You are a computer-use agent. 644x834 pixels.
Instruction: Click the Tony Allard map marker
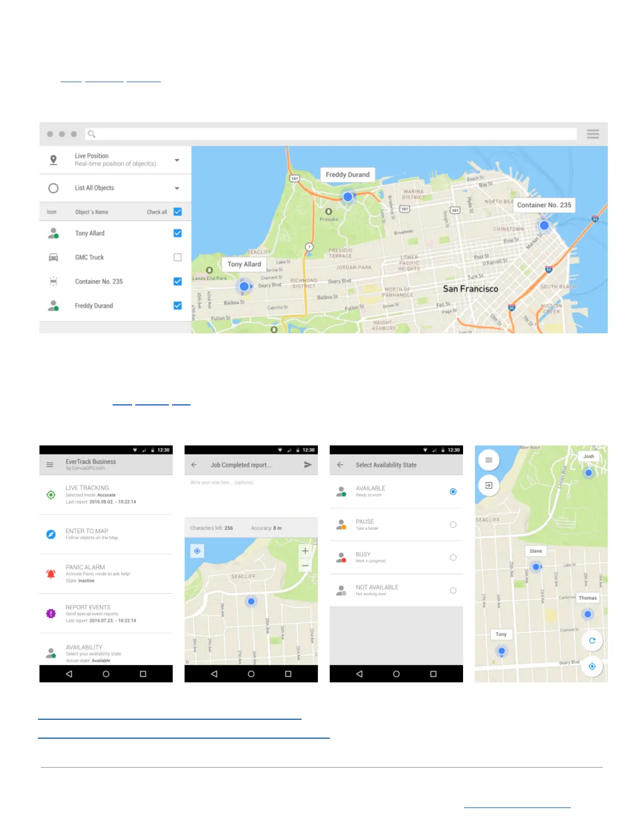click(244, 286)
